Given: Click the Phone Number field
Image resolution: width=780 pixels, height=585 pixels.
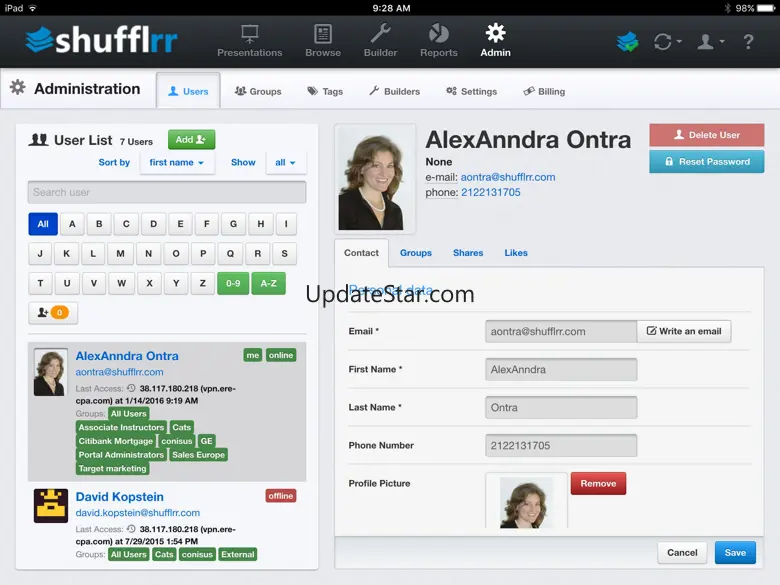Looking at the screenshot, I should point(561,445).
